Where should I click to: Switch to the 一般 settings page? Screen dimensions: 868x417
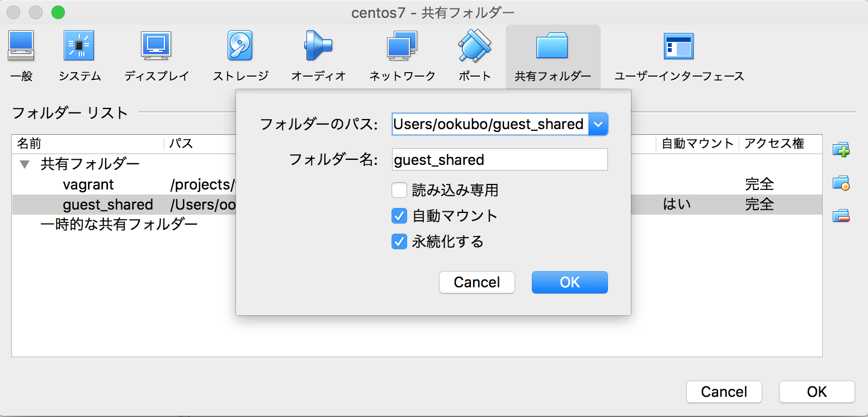coord(21,46)
